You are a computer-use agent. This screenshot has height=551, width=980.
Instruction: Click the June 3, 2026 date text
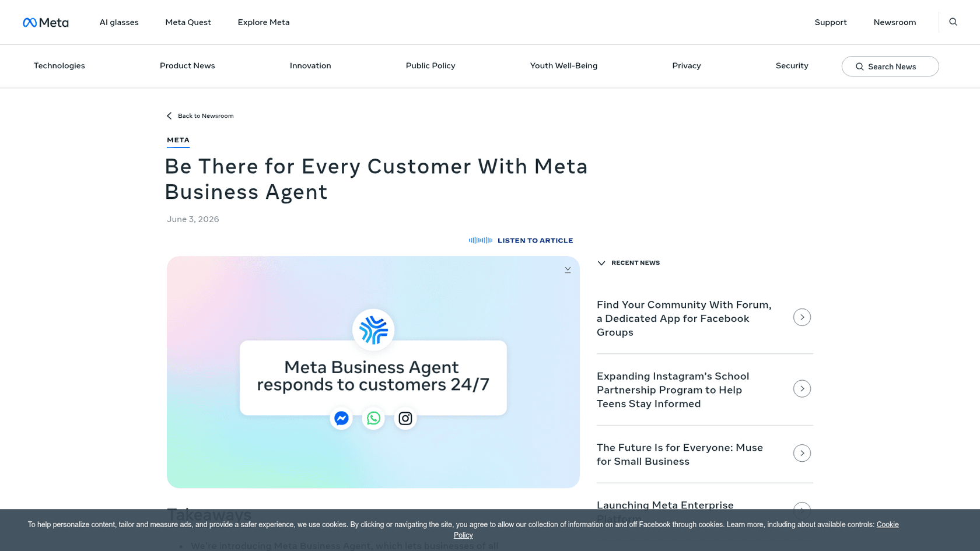click(x=193, y=219)
